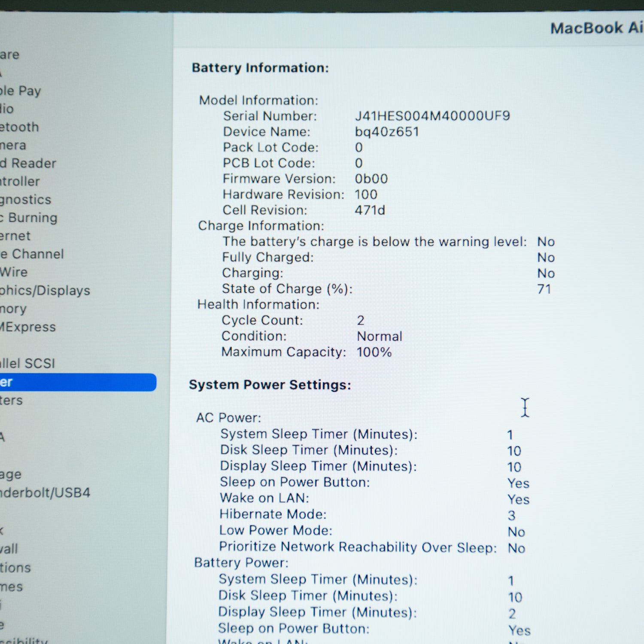Open the Memory sidebar entry

click(13, 309)
